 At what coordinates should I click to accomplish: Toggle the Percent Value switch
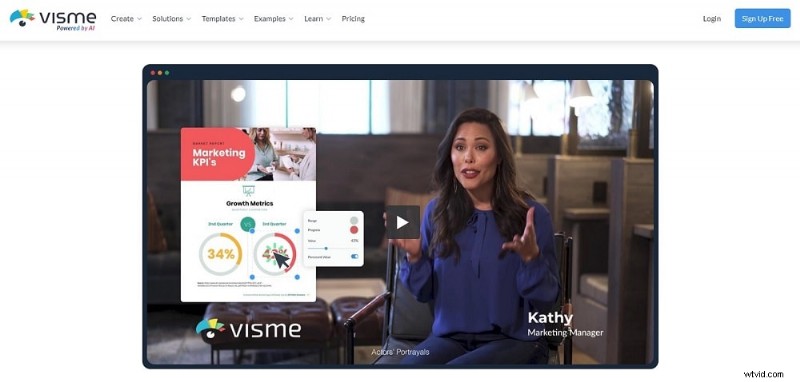[x=354, y=257]
